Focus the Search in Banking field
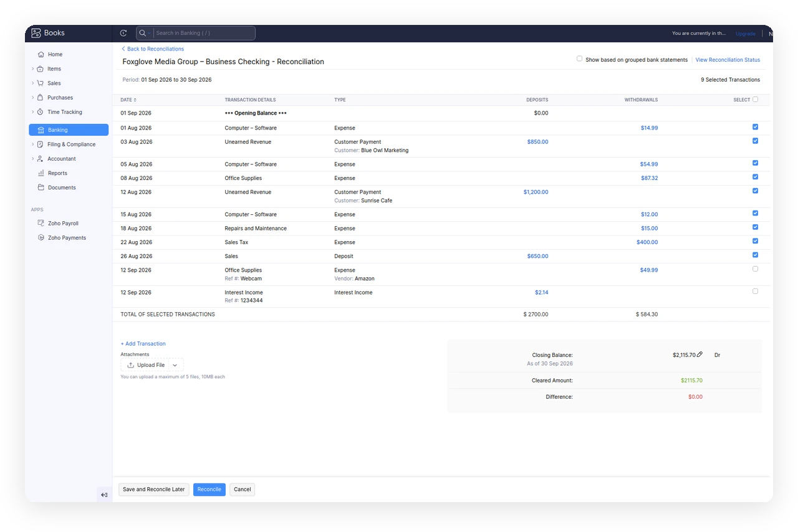Viewport: 798px width, 532px height. coord(203,33)
